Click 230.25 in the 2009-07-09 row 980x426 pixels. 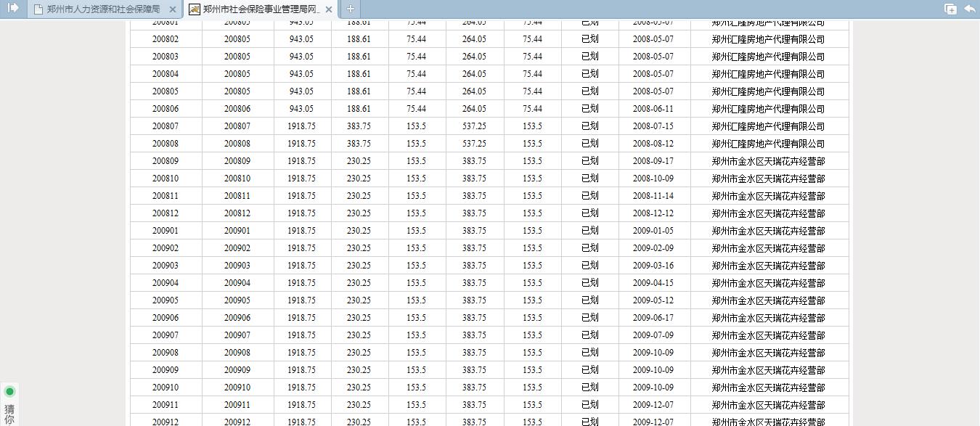coord(359,335)
